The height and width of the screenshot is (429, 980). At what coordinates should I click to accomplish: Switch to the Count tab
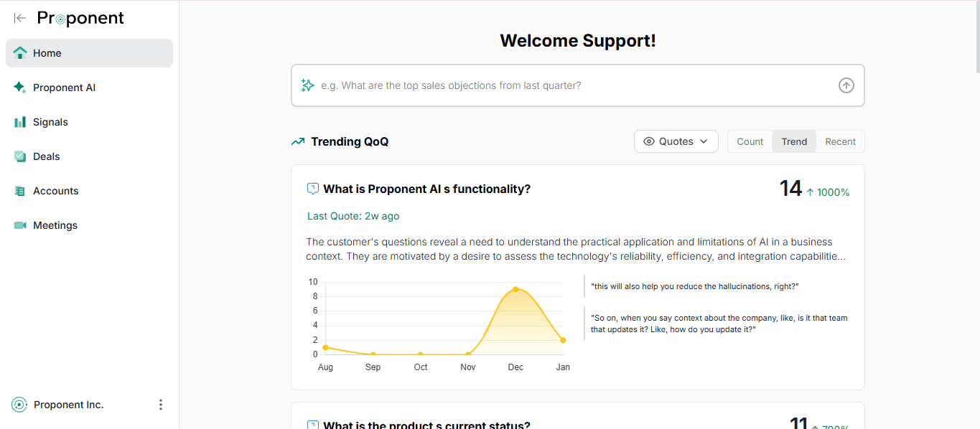point(750,141)
